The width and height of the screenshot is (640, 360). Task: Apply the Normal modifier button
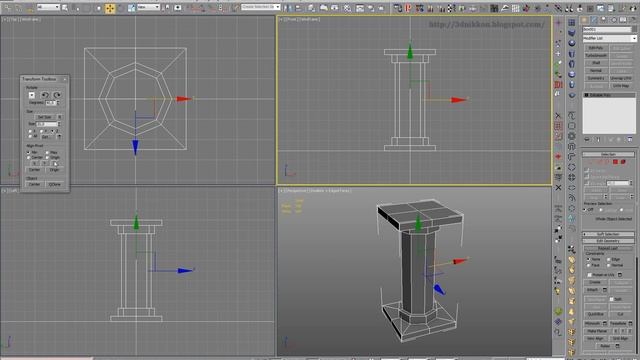pyautogui.click(x=596, y=71)
